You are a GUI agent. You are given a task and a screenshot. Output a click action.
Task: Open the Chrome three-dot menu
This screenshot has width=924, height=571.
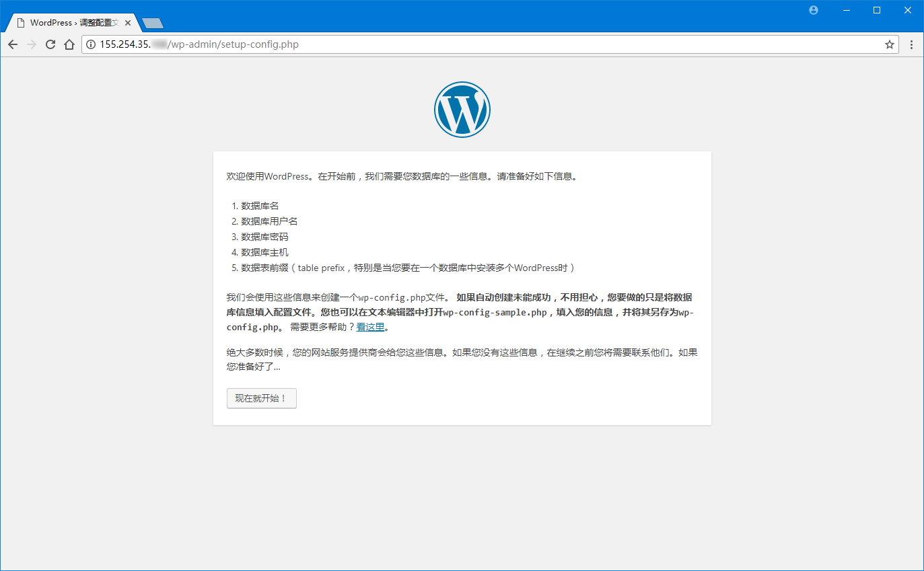[x=912, y=45]
